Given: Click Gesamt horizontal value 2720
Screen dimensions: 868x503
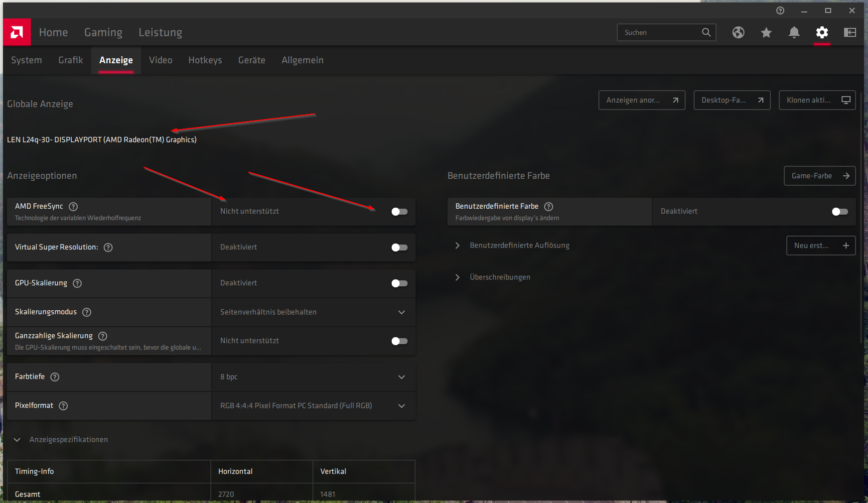Looking at the screenshot, I should (x=226, y=495).
